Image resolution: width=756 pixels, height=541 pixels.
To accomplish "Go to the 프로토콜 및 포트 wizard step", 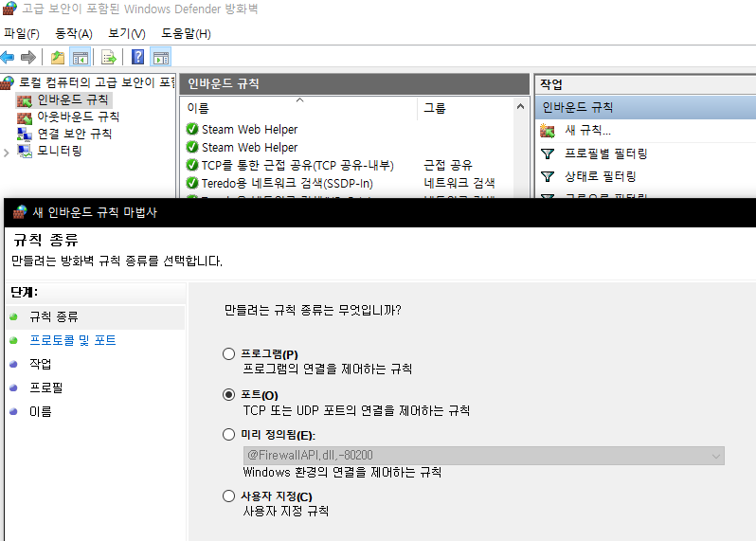I will point(73,340).
